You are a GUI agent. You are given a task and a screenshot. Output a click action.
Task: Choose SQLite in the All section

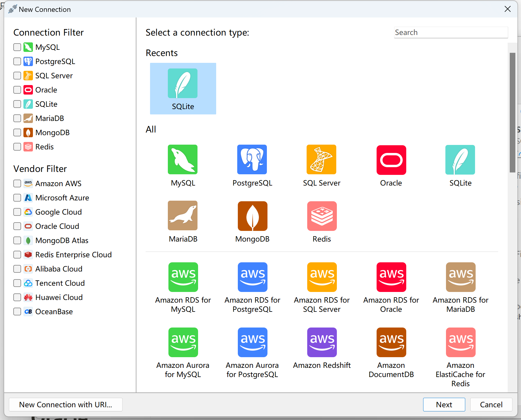click(x=460, y=160)
